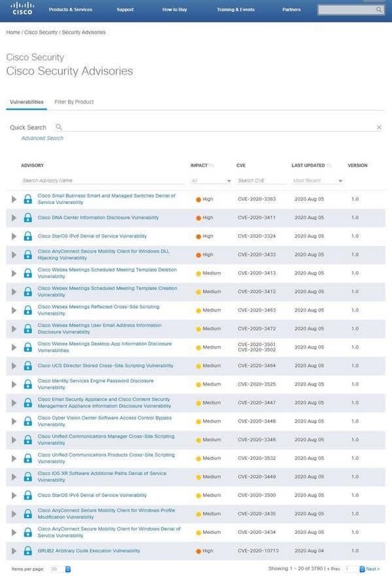Click lock icon for CVE-2020-3433 row
Image resolution: width=392 pixels, height=579 pixels.
coord(27,254)
